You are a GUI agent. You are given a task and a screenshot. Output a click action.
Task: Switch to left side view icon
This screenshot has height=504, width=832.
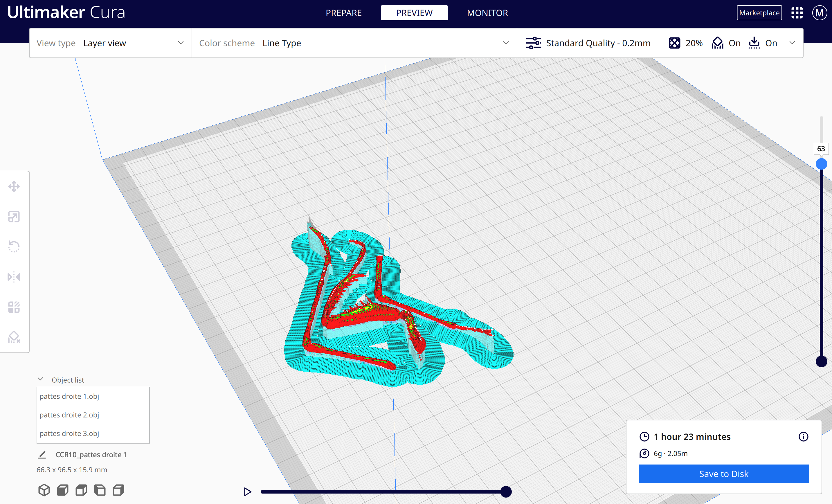pos(100,490)
